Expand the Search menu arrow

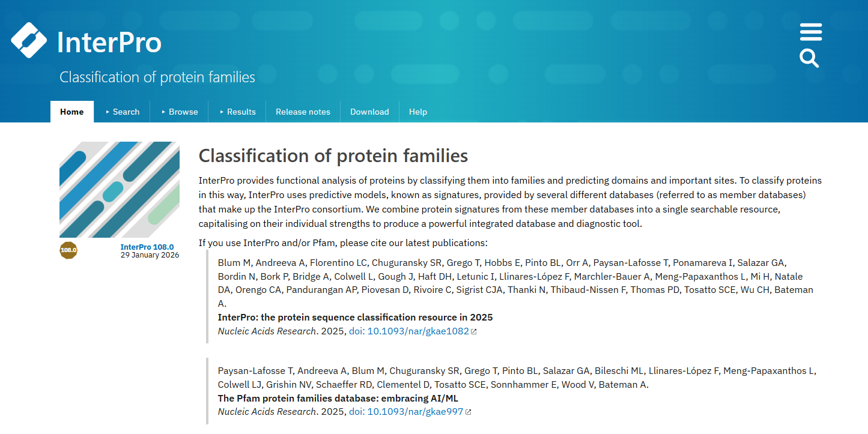point(108,112)
